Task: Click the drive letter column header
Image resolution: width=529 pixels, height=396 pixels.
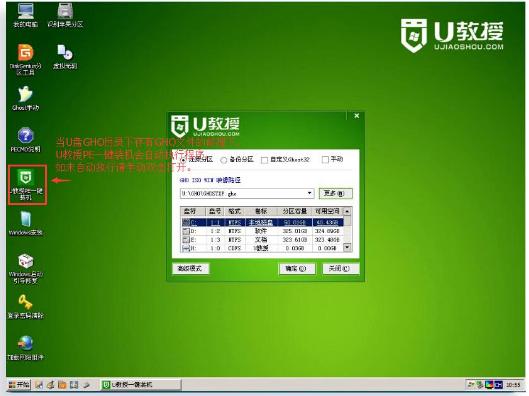Action: click(193, 211)
